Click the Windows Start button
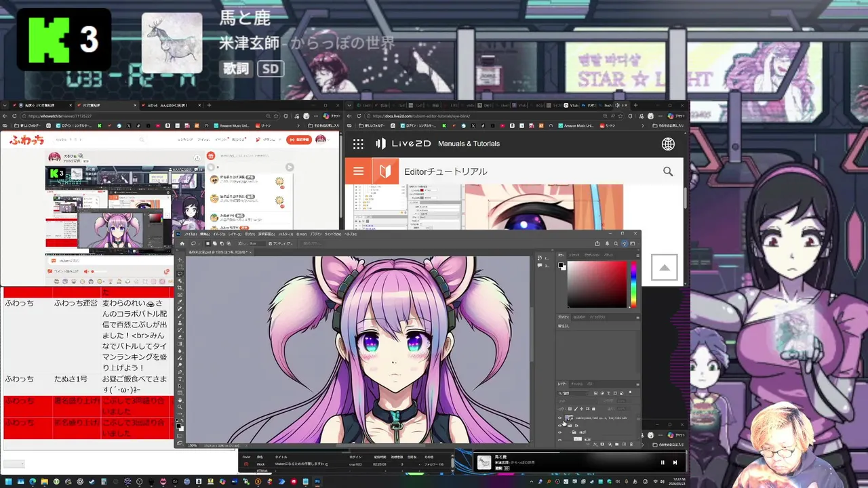868x488 pixels. 9,482
